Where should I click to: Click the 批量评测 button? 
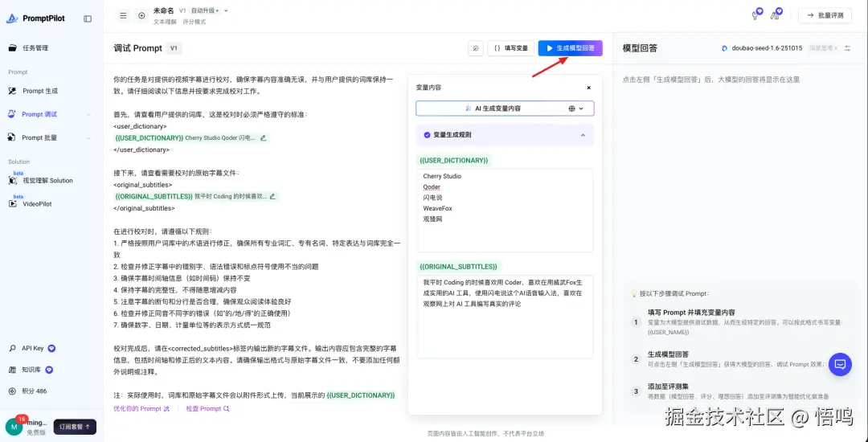pyautogui.click(x=825, y=15)
